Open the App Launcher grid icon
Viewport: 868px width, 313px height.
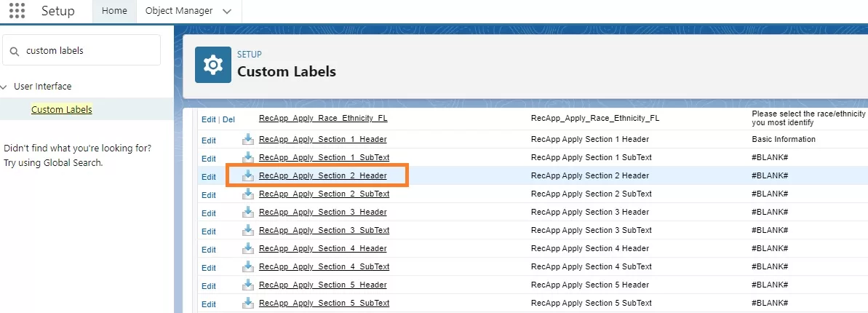tap(17, 12)
